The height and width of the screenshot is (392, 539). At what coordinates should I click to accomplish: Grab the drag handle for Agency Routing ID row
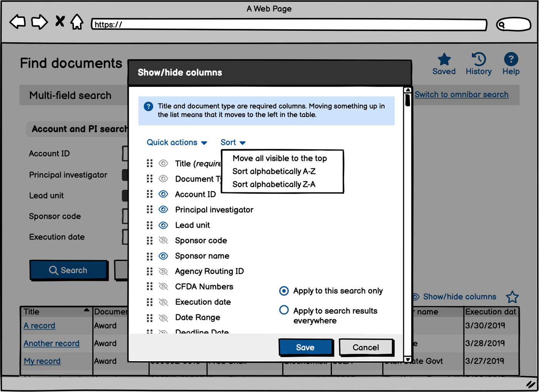[x=150, y=271]
